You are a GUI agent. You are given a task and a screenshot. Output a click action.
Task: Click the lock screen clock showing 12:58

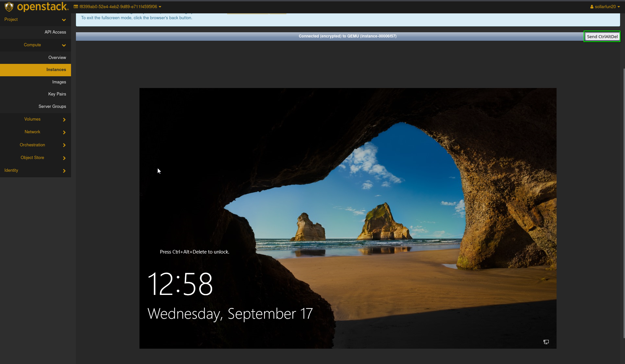coord(180,284)
